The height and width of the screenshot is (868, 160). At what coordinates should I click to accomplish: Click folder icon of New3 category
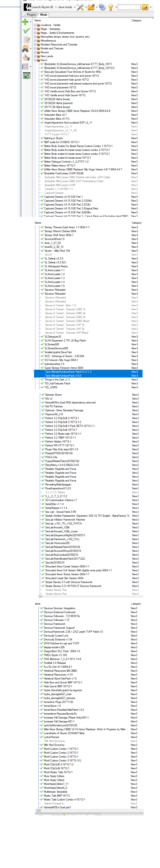click(x=38, y=60)
